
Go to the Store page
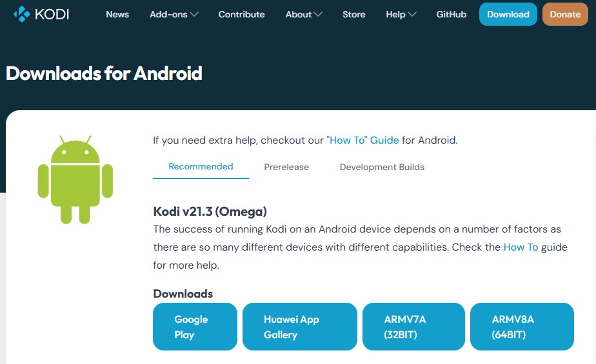pyautogui.click(x=354, y=14)
